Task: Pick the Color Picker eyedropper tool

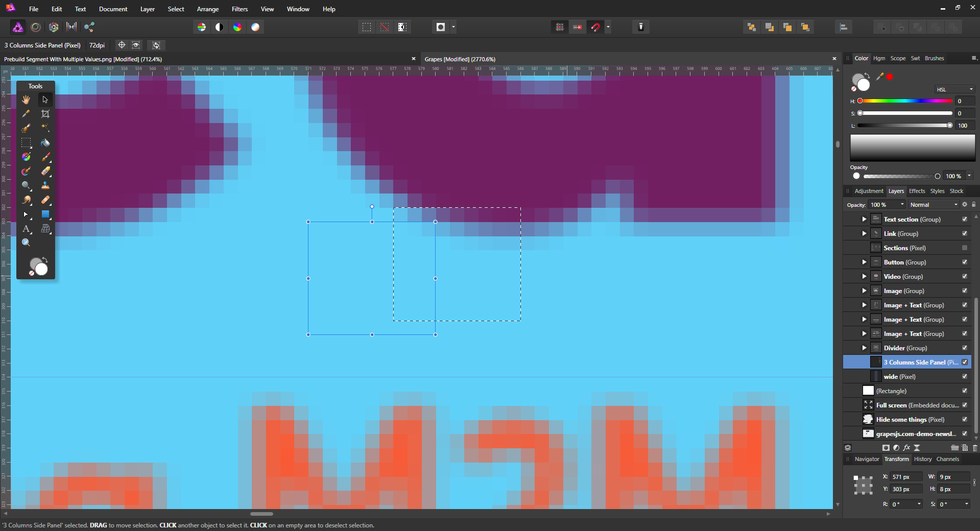Action: coord(26,114)
